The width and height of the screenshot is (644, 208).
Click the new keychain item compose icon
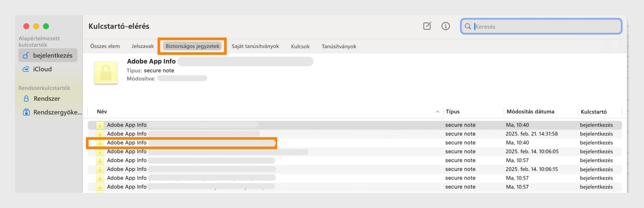[427, 26]
